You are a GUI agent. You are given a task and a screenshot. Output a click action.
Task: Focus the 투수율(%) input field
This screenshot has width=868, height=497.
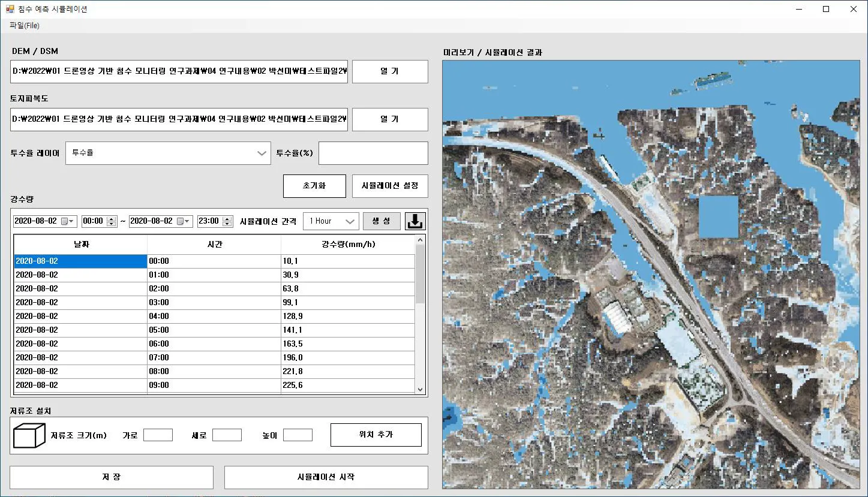tap(373, 153)
